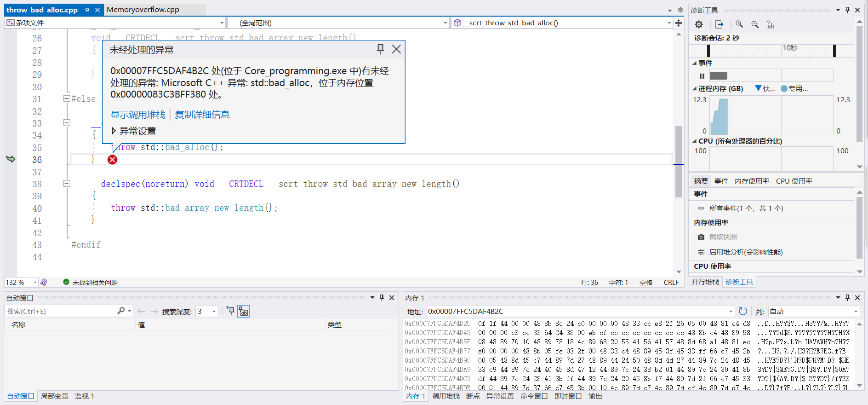The image size is (868, 405).
Task: Collapse the code block on line 33
Action: pyautogui.click(x=67, y=122)
